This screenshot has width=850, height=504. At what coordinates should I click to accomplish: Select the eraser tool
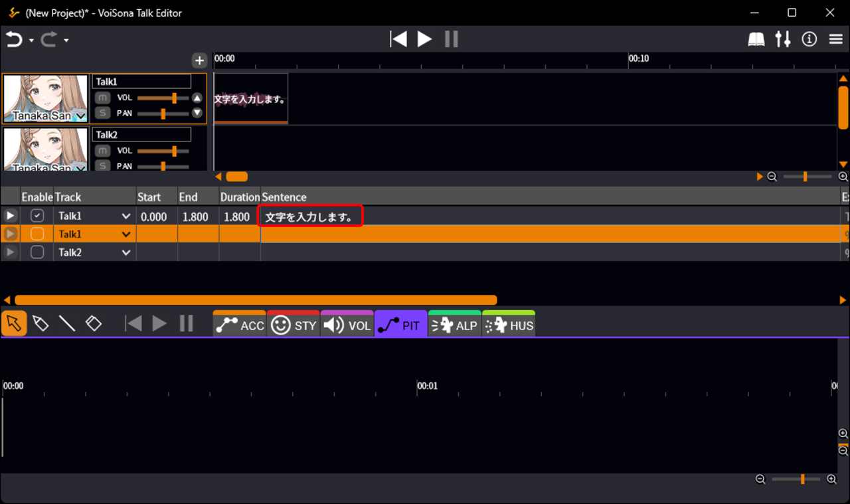tap(94, 323)
